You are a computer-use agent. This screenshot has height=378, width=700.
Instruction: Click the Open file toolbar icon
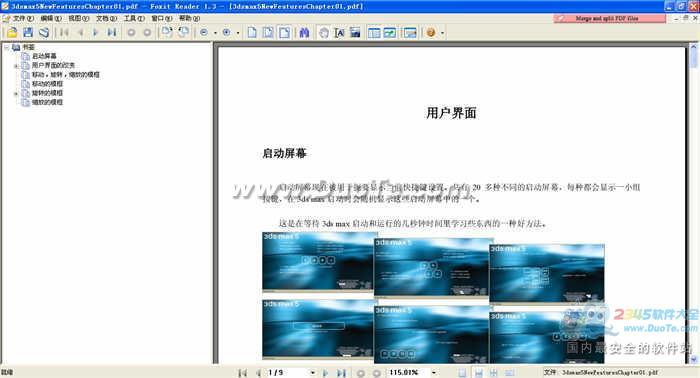point(12,32)
